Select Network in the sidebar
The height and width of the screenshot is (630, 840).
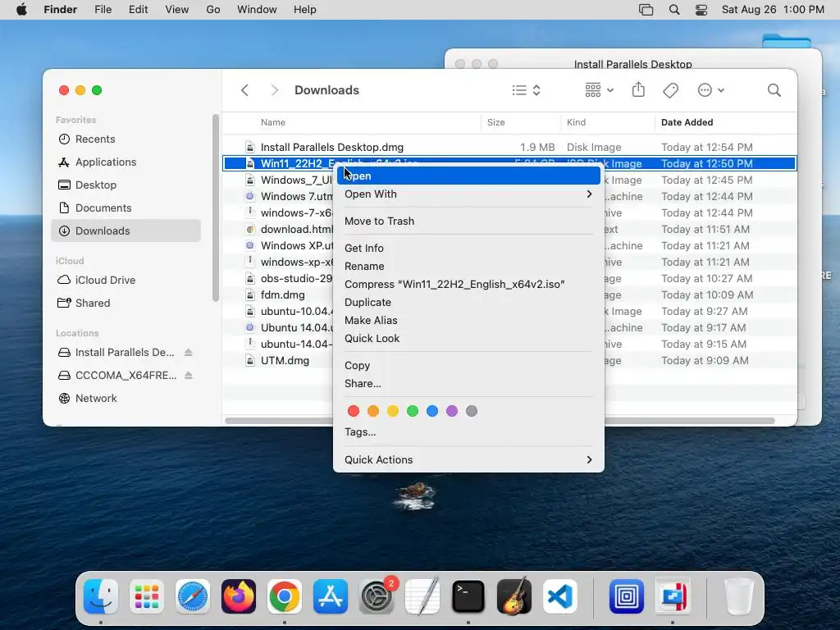point(126,398)
